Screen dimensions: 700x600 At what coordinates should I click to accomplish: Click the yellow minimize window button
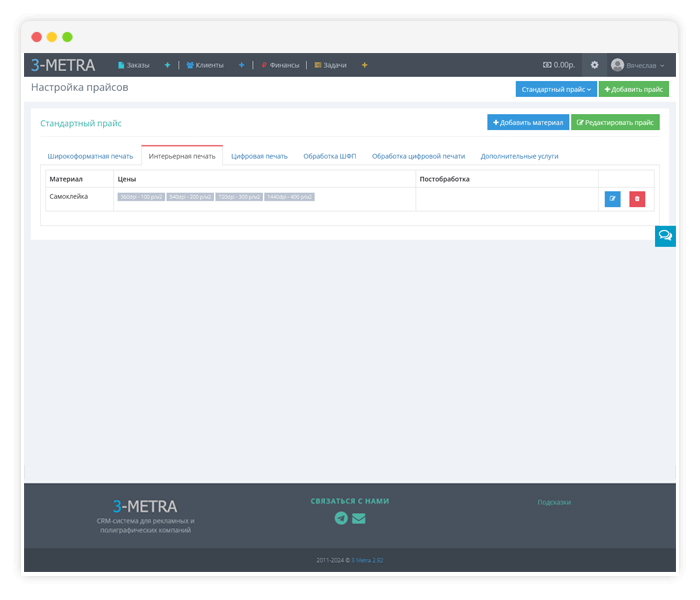52,37
